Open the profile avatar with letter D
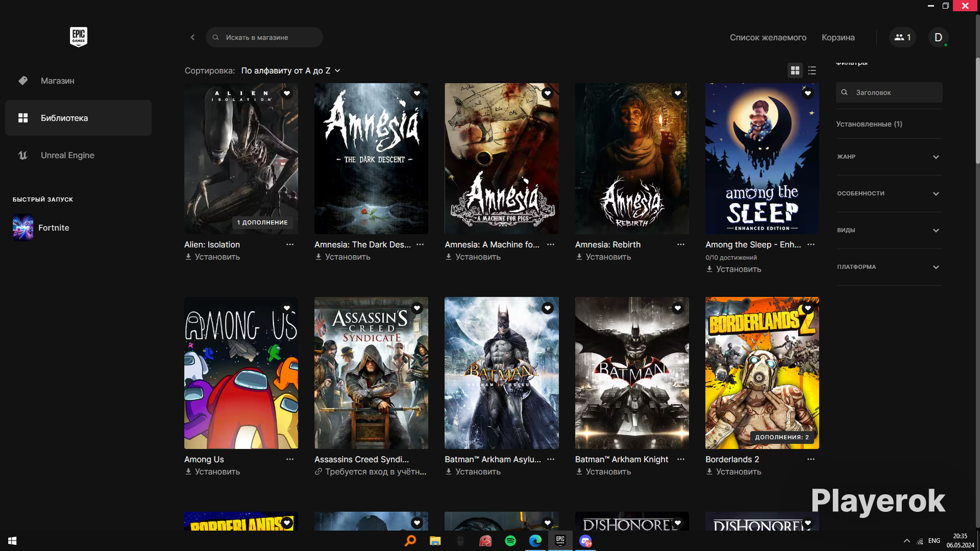 [x=938, y=37]
